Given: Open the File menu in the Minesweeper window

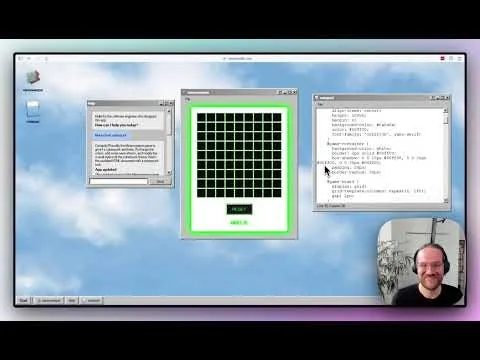Looking at the screenshot, I should [x=187, y=99].
